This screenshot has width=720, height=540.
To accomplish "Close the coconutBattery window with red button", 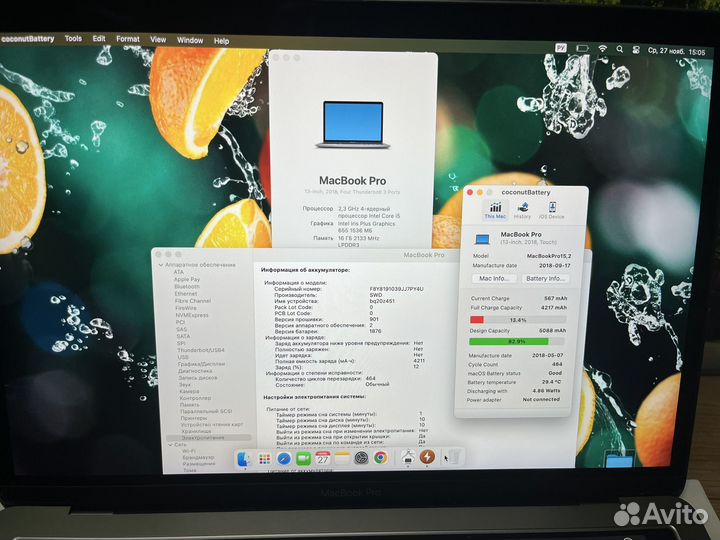I will point(470,192).
